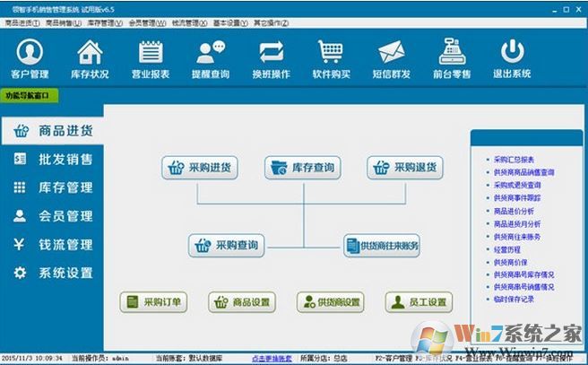Open the 供货商商品销售查询 link
This screenshot has width=588, height=365.
(x=523, y=172)
